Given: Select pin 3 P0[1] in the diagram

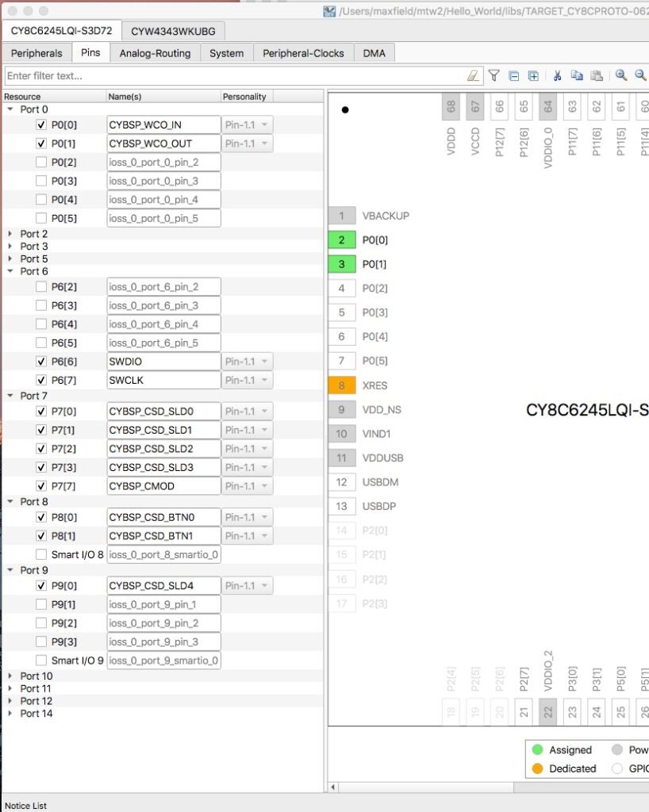Looking at the screenshot, I should [341, 264].
